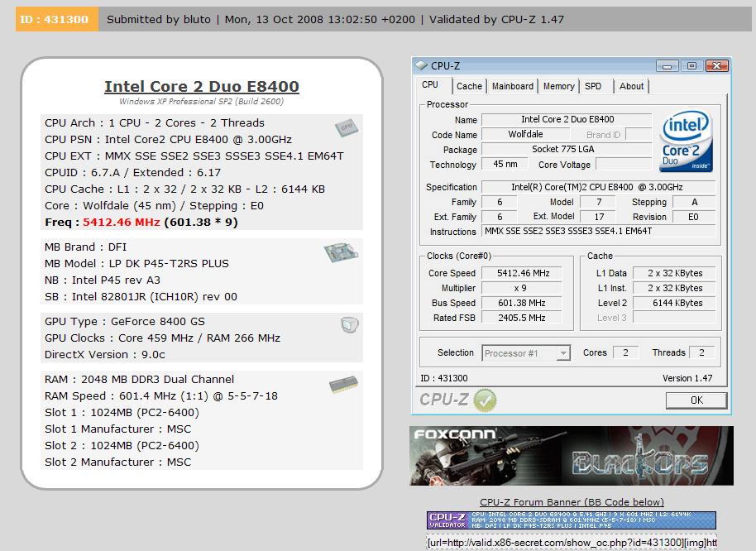Viewport: 756px width, 551px height.
Task: Open the Intel Core 2 Duo E8400 title link
Action: pyautogui.click(x=202, y=86)
